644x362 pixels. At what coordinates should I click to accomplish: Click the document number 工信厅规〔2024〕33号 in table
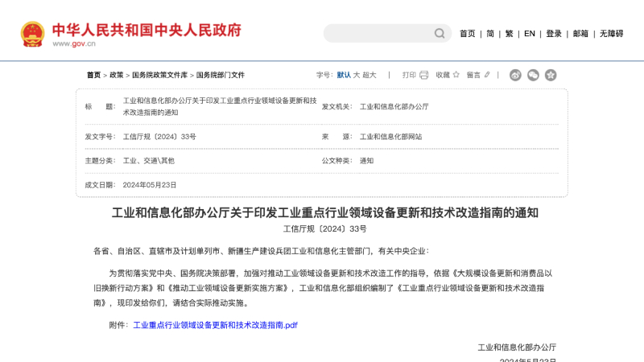pyautogui.click(x=159, y=137)
